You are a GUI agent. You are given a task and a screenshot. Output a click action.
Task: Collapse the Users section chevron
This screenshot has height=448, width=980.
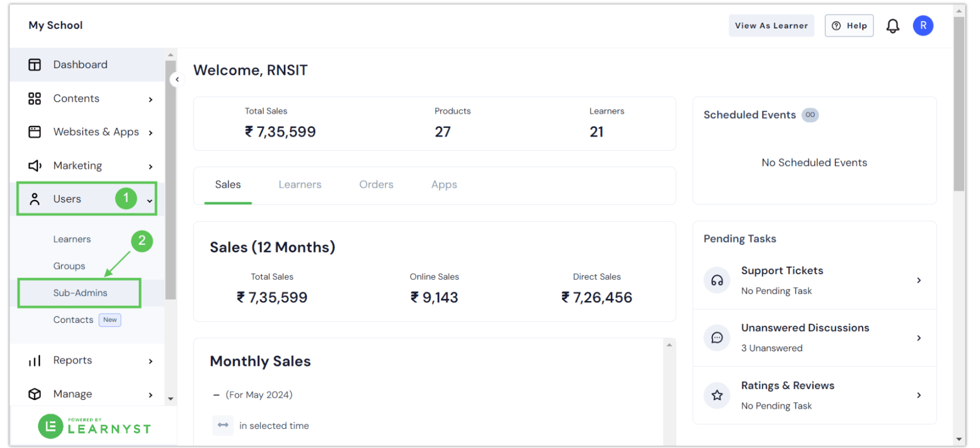150,201
